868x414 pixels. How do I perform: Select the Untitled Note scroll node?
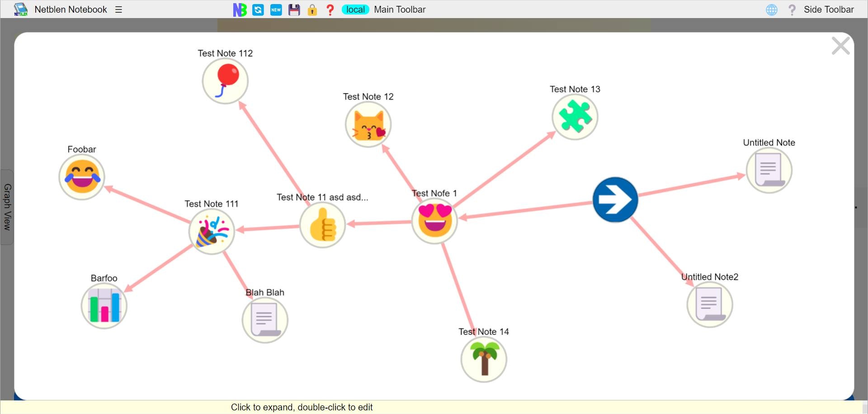point(769,170)
